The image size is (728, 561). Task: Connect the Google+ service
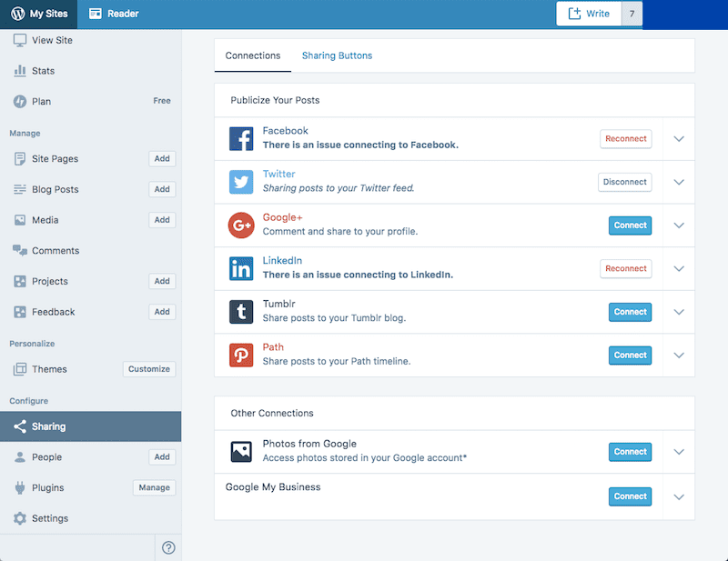(x=630, y=225)
